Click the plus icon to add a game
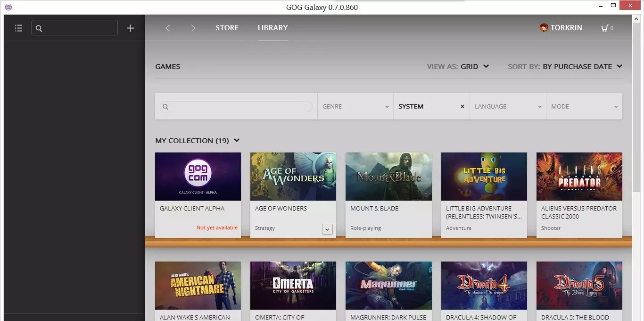Viewport: 644px width, 321px height. 131,28
